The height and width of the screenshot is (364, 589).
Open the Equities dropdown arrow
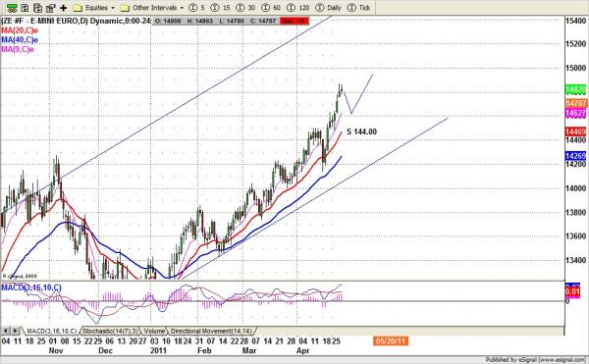[x=112, y=8]
